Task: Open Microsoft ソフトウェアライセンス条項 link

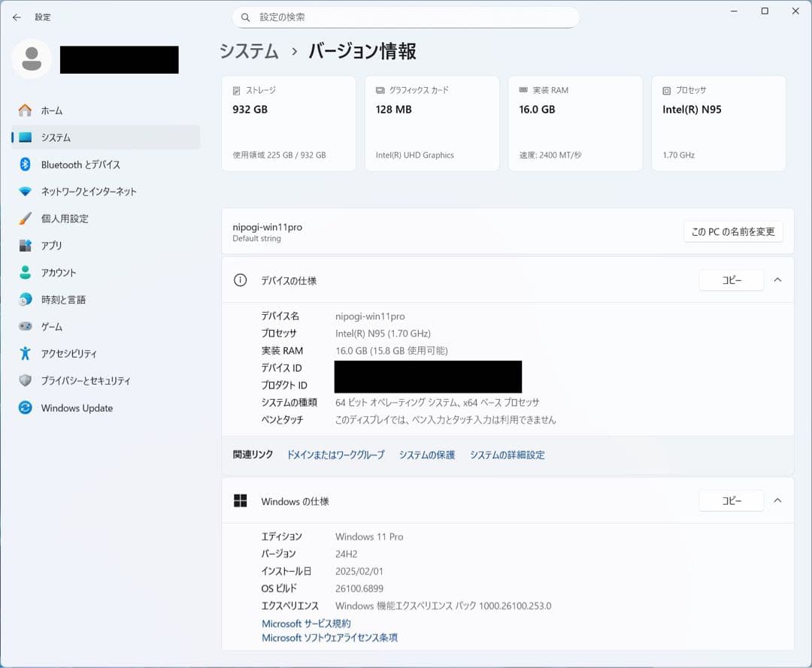Action: pos(329,638)
